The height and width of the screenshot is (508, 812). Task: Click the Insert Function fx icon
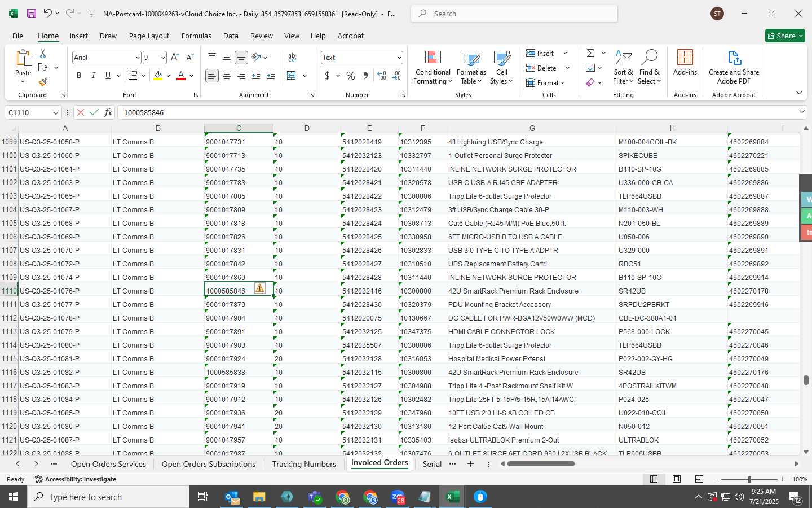pos(108,112)
